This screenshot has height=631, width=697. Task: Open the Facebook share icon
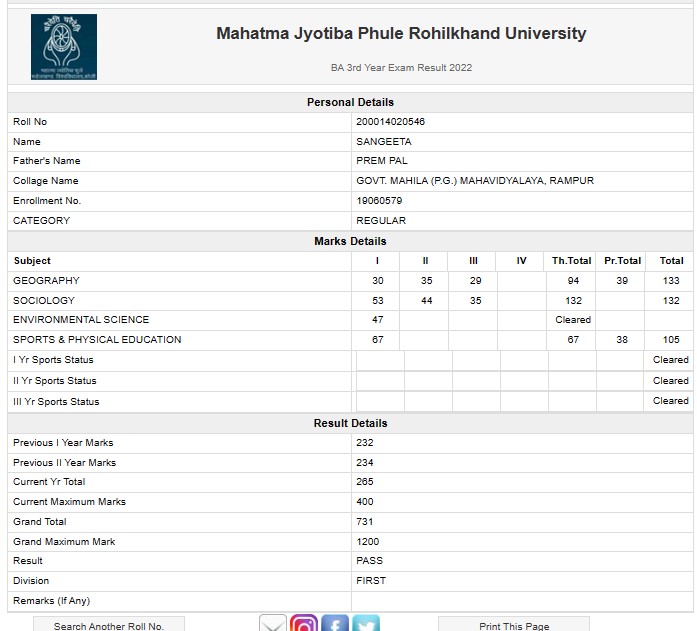(x=335, y=623)
